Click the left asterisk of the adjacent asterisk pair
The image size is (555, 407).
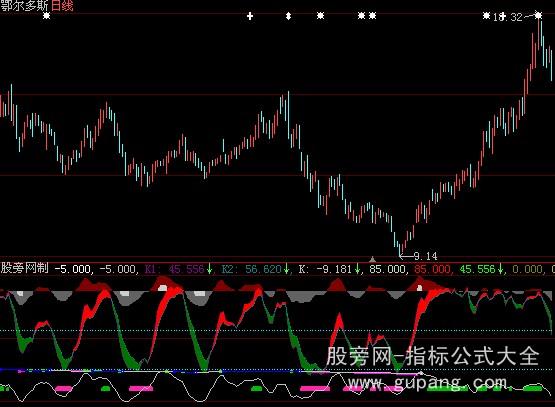pyautogui.click(x=361, y=16)
